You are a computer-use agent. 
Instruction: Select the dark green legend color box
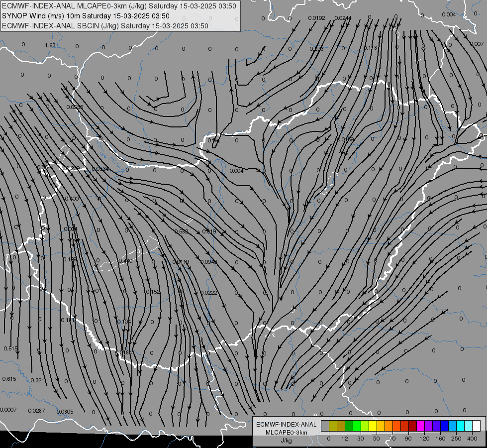pos(349,426)
